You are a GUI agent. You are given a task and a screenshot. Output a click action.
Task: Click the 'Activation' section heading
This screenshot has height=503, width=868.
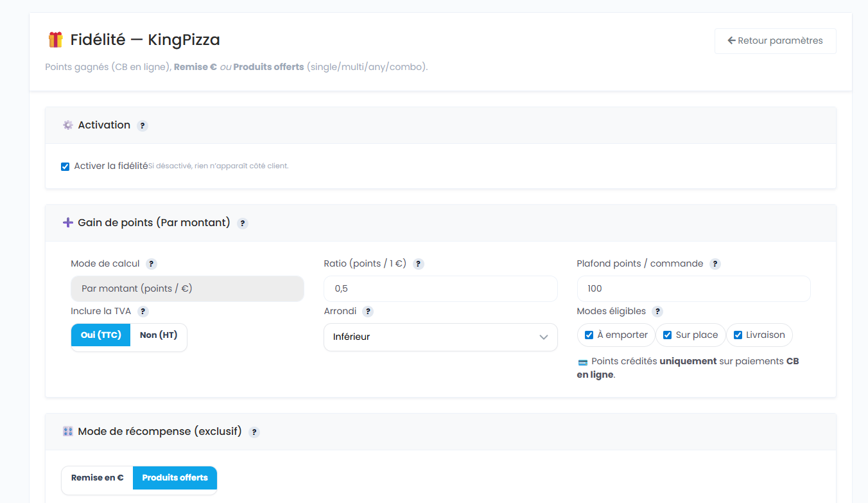[x=104, y=125]
